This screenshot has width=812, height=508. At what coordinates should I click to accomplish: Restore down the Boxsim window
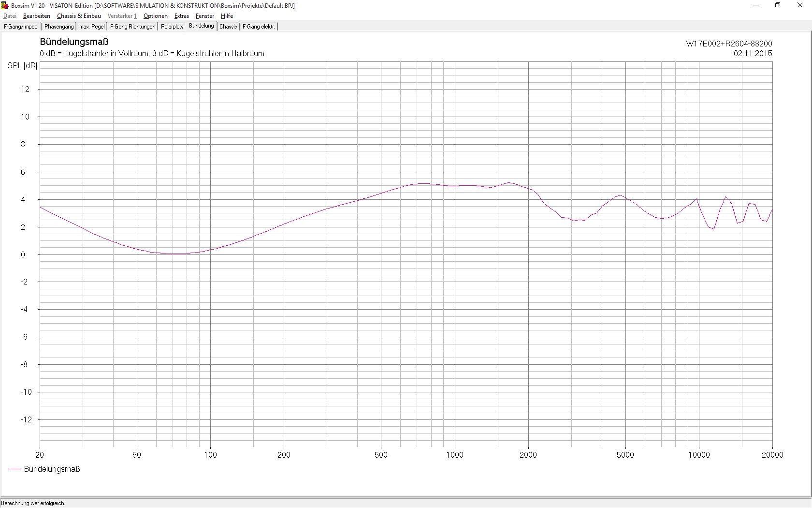[778, 5]
